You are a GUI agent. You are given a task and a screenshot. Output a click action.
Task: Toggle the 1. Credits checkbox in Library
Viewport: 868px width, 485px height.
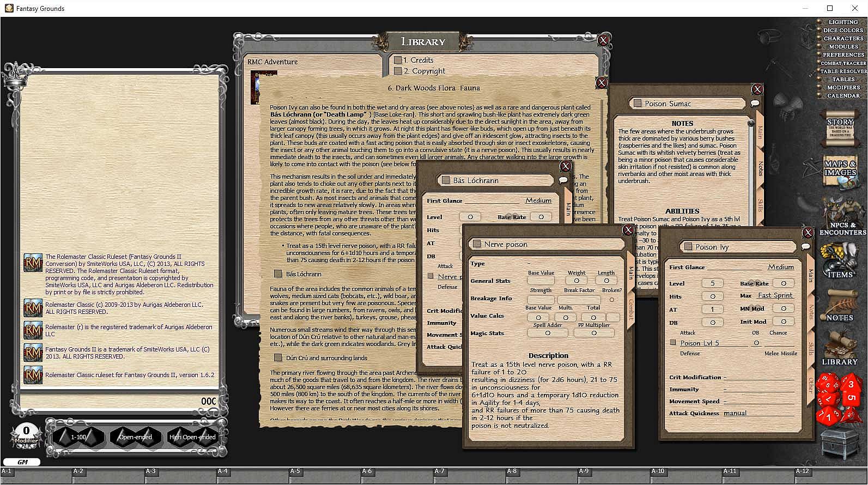(x=398, y=60)
